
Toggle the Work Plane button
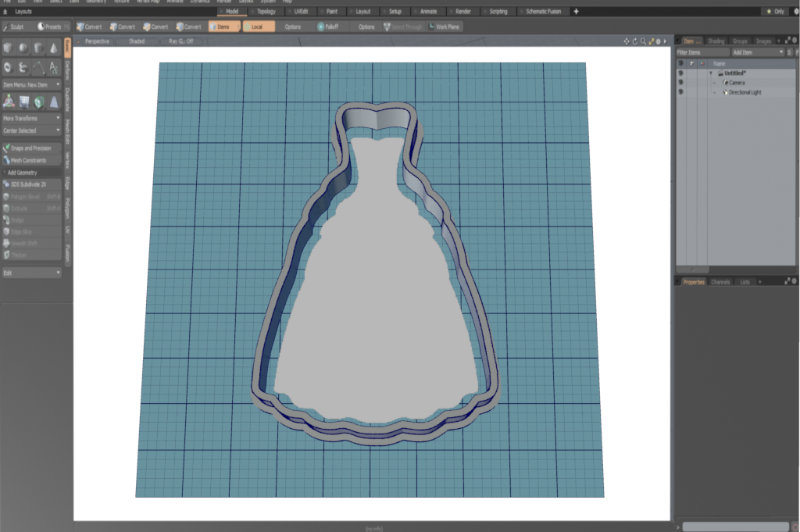[445, 27]
